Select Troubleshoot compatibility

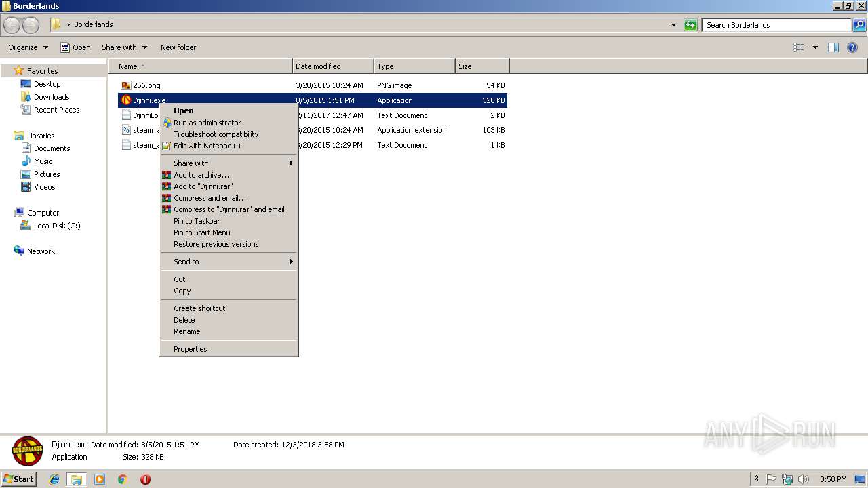click(229, 134)
